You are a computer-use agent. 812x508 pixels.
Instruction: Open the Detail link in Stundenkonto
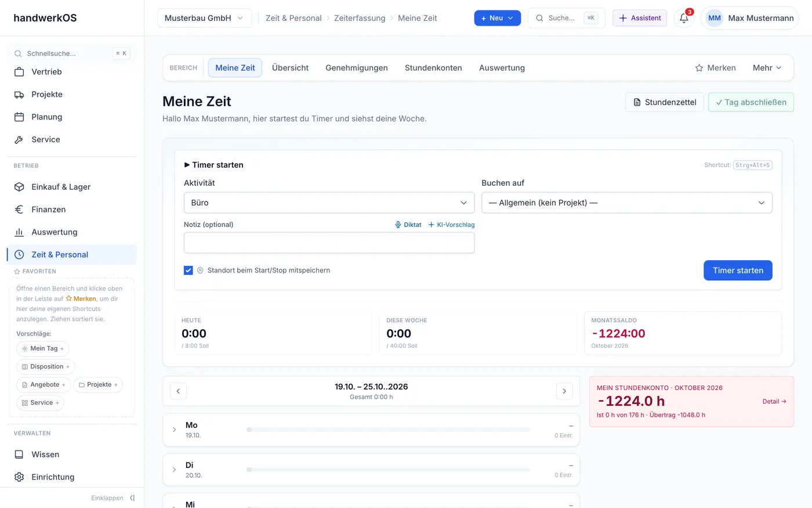(x=774, y=401)
